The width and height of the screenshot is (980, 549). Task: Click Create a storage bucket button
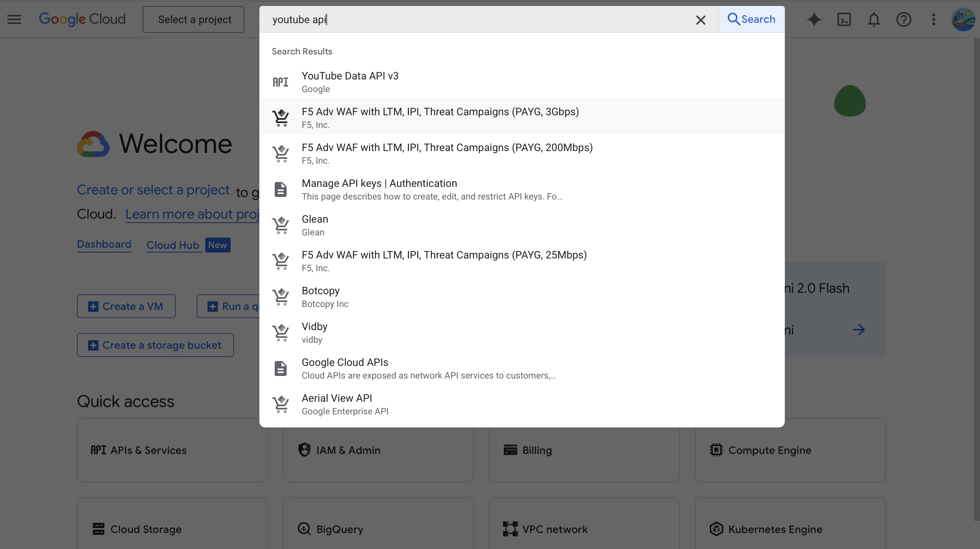pyautogui.click(x=155, y=345)
